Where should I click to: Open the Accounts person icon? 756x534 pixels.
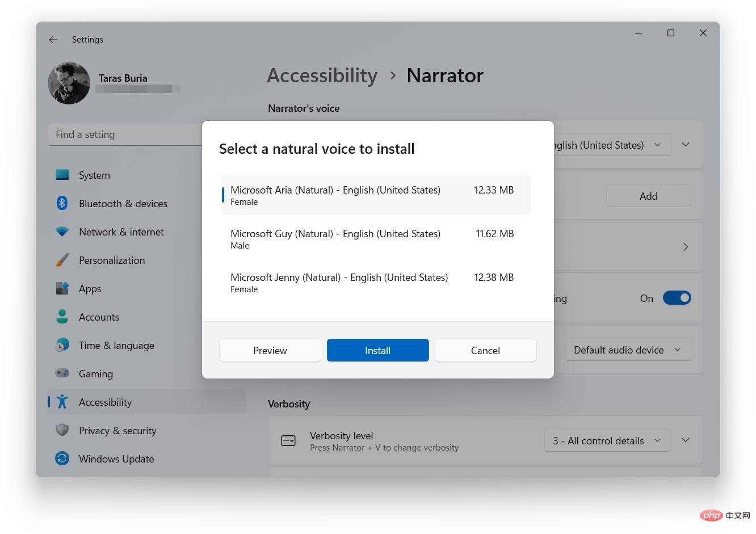(62, 317)
